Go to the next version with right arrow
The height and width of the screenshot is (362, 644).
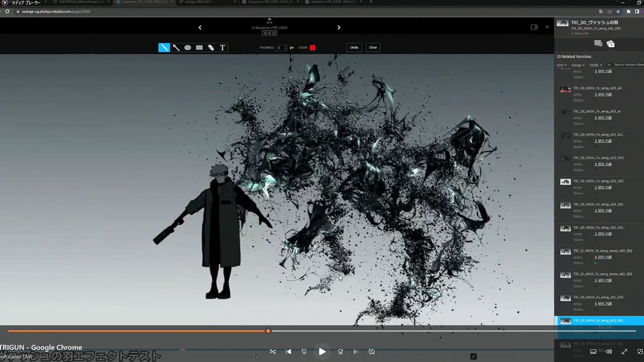[x=339, y=27]
